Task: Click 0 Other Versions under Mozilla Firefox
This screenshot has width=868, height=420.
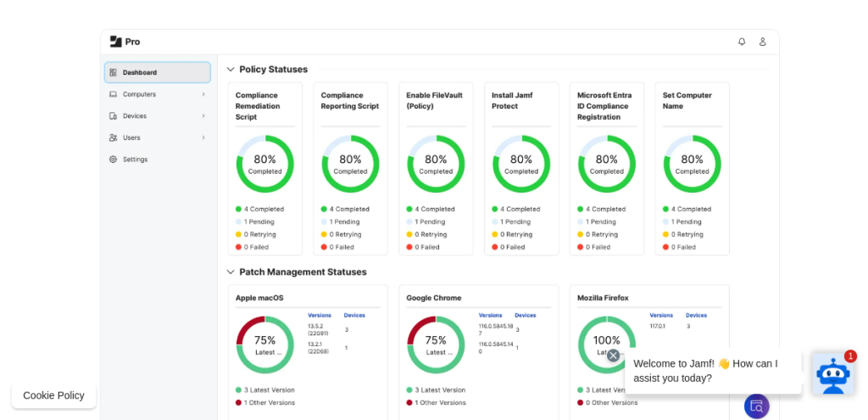Action: (607, 403)
